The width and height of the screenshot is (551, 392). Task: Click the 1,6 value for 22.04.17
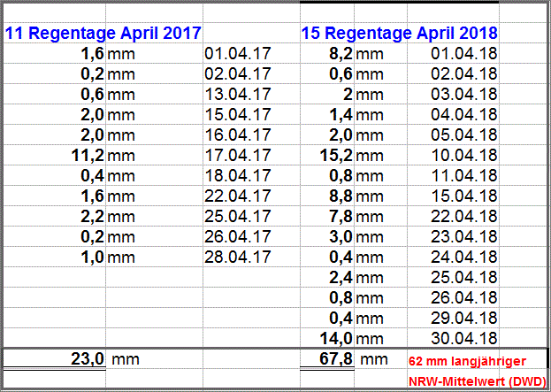coord(92,196)
